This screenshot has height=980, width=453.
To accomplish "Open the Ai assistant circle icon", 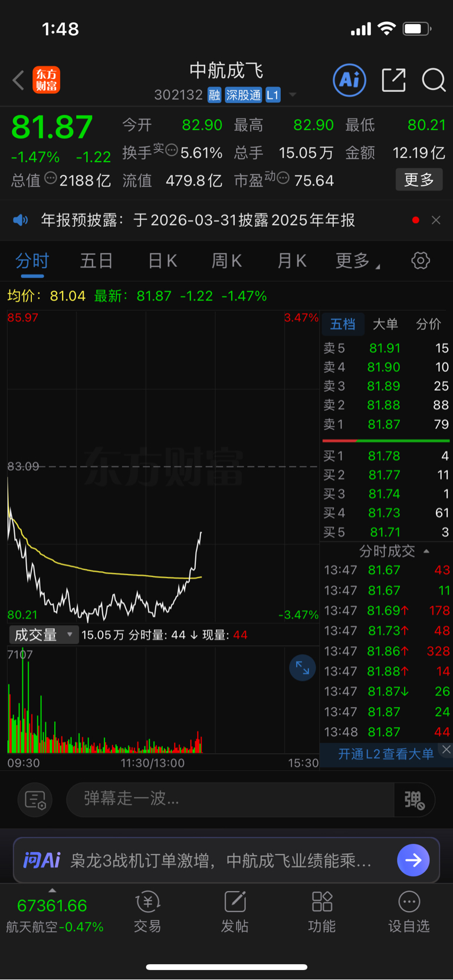I will [350, 80].
